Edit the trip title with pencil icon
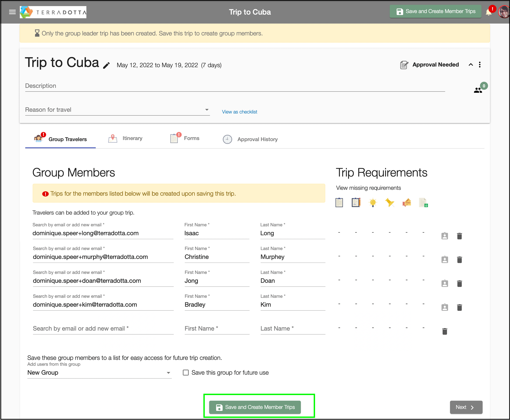510x420 pixels. 106,65
